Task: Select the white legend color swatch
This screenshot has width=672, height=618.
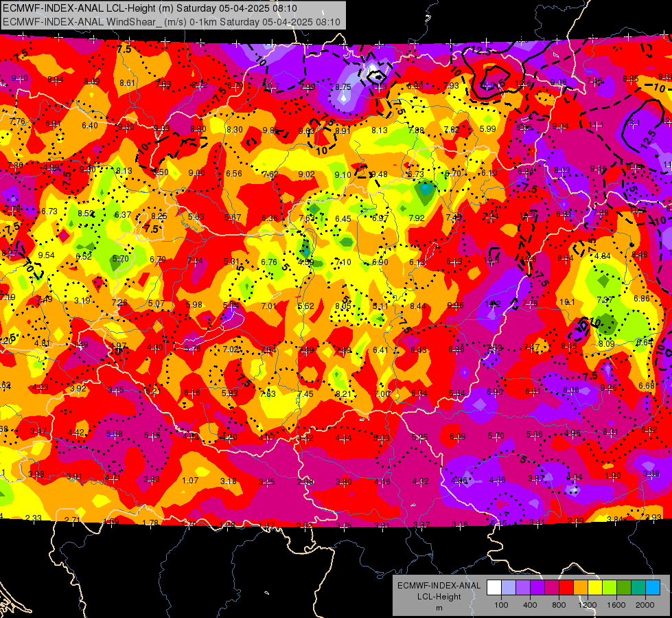Action: point(494,588)
